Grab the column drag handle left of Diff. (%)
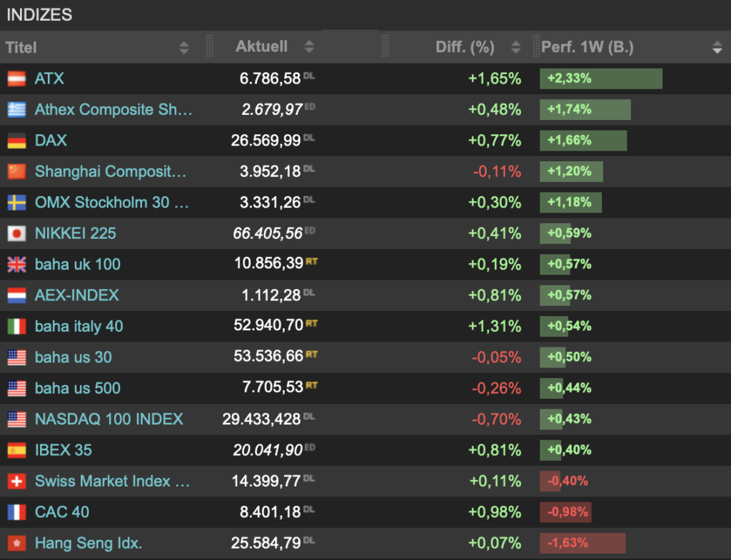The height and width of the screenshot is (560, 731). (385, 46)
